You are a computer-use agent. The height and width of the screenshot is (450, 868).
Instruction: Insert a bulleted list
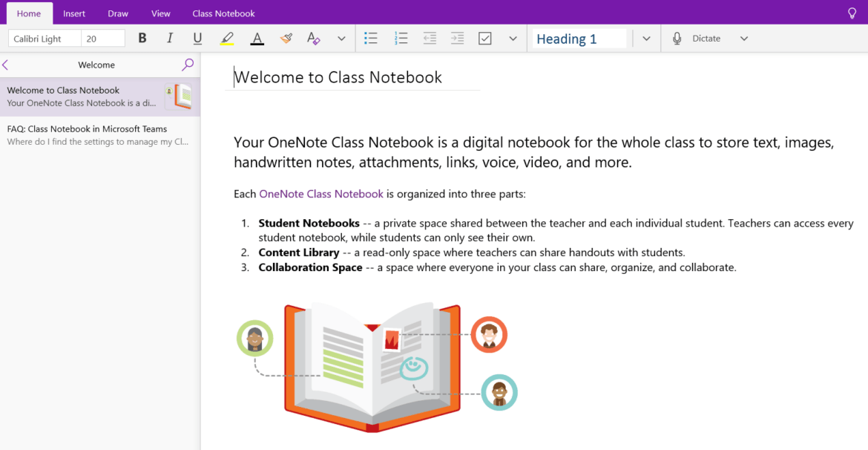(370, 38)
